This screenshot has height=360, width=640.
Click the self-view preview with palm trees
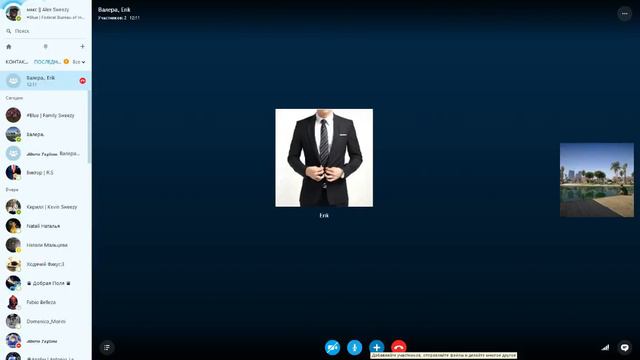(x=597, y=180)
